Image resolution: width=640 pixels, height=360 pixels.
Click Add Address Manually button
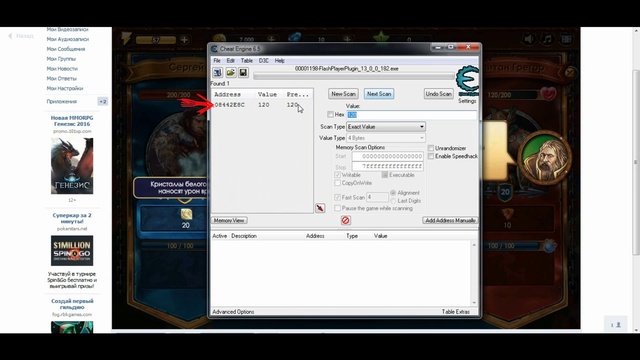pos(450,220)
